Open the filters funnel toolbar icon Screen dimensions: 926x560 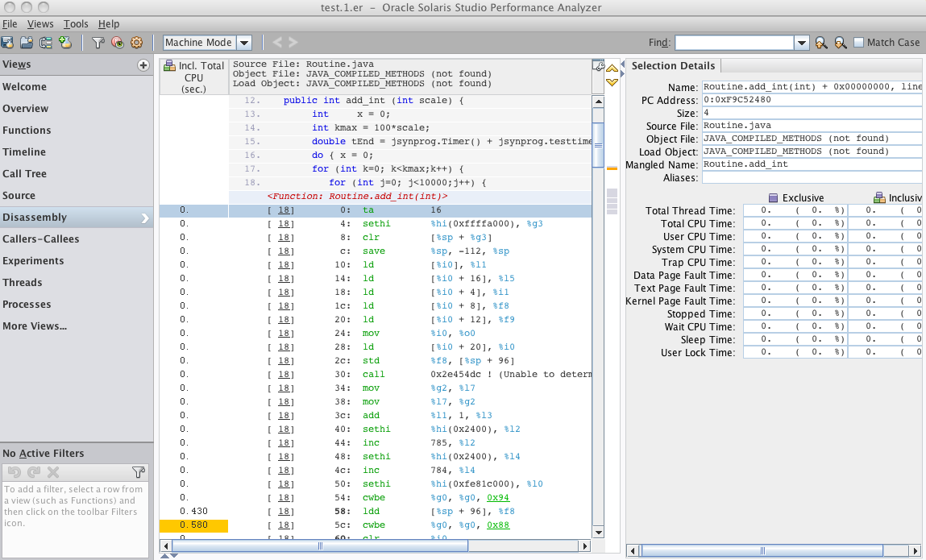point(98,43)
